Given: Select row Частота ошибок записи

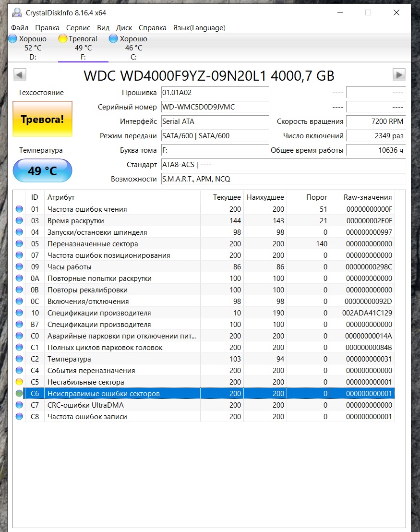Looking at the screenshot, I should click(x=204, y=417).
